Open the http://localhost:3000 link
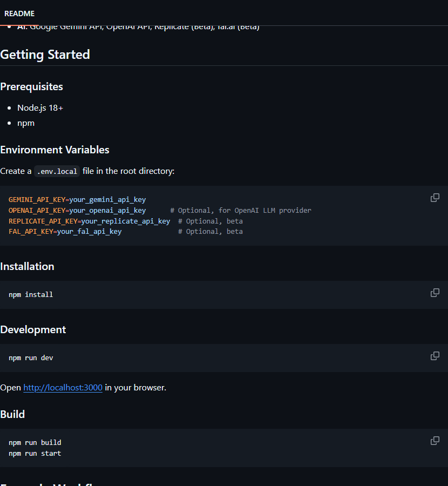448x486 pixels. pyautogui.click(x=63, y=387)
